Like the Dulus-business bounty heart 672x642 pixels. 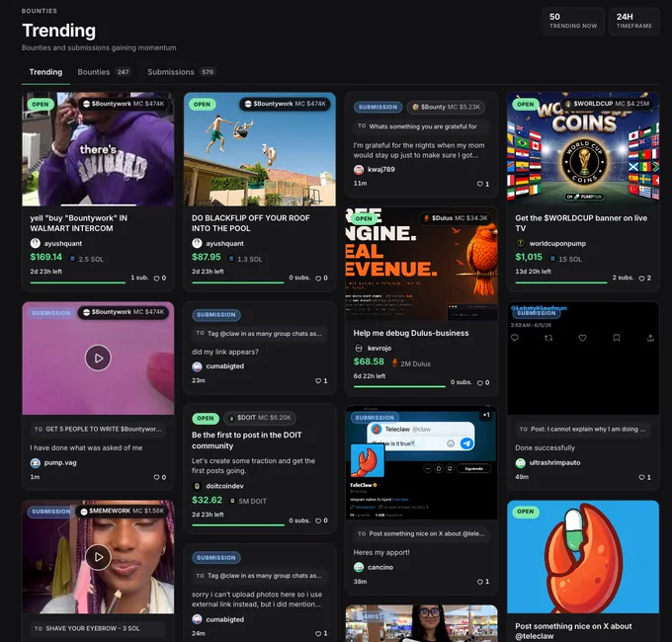pos(480,383)
